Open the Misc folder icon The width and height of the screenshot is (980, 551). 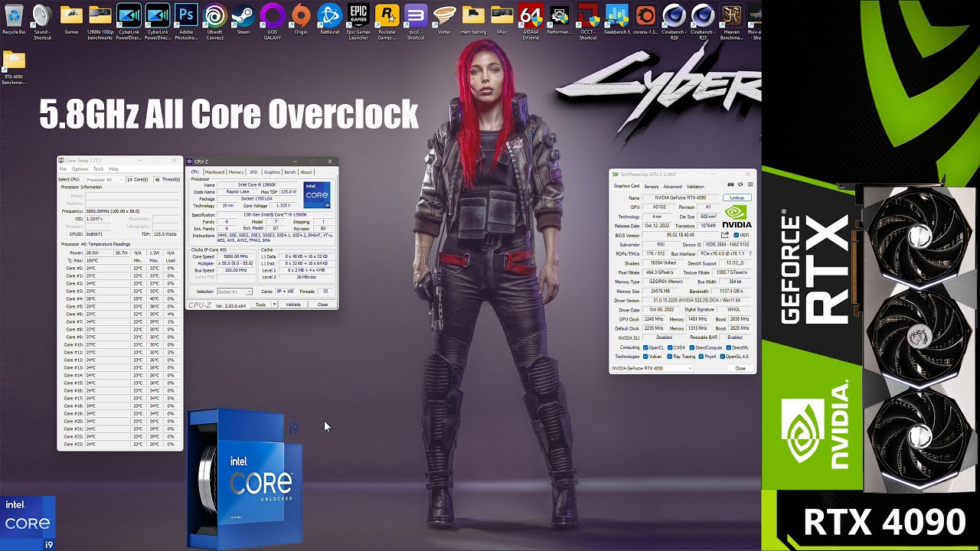point(502,20)
